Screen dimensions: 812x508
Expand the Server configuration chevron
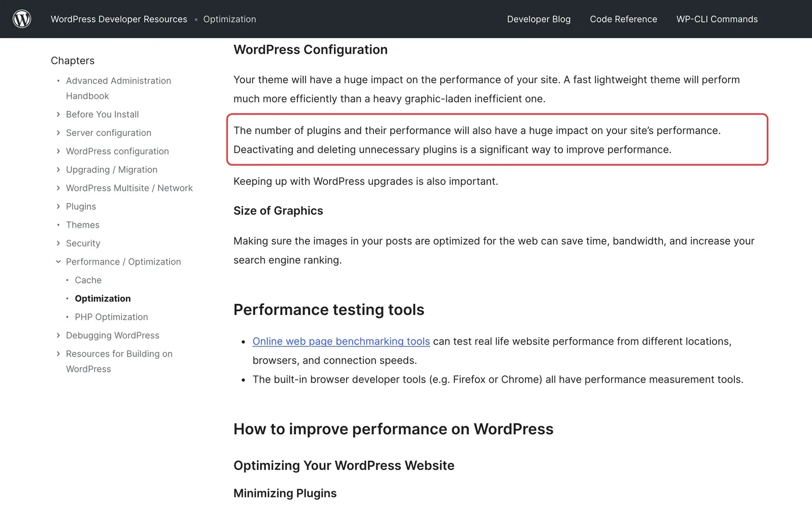(58, 133)
